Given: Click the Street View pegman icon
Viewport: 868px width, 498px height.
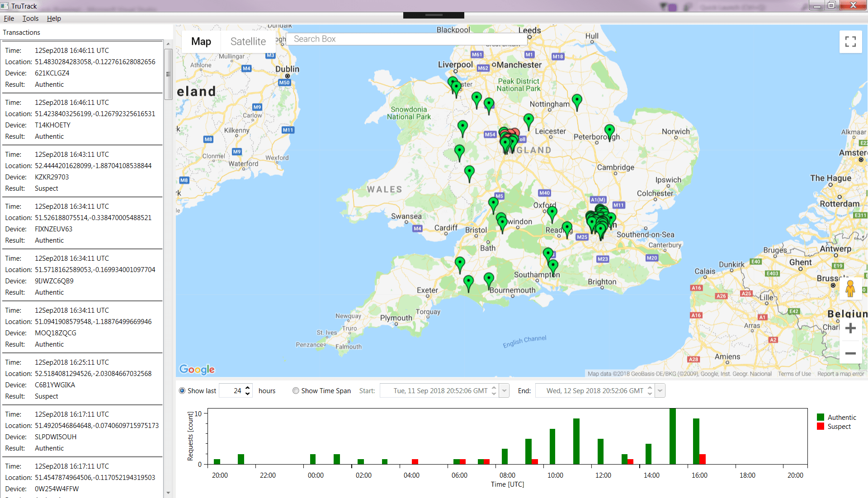Looking at the screenshot, I should 850,289.
